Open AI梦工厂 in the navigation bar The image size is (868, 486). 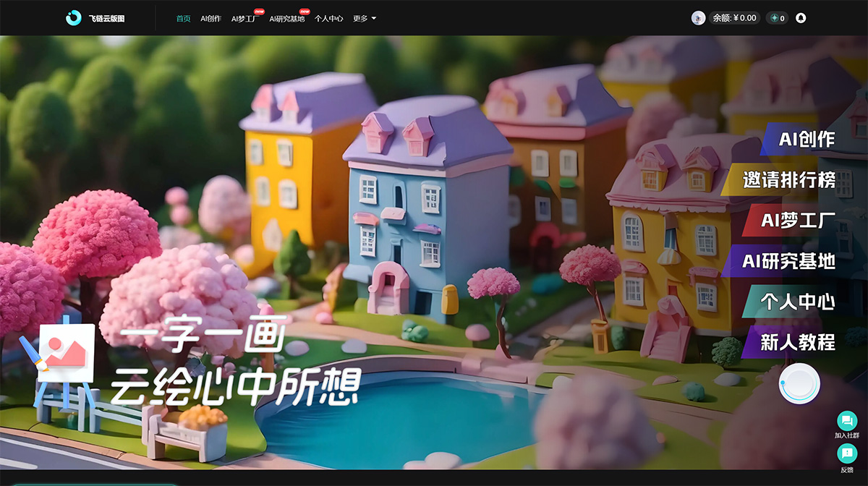(x=245, y=18)
